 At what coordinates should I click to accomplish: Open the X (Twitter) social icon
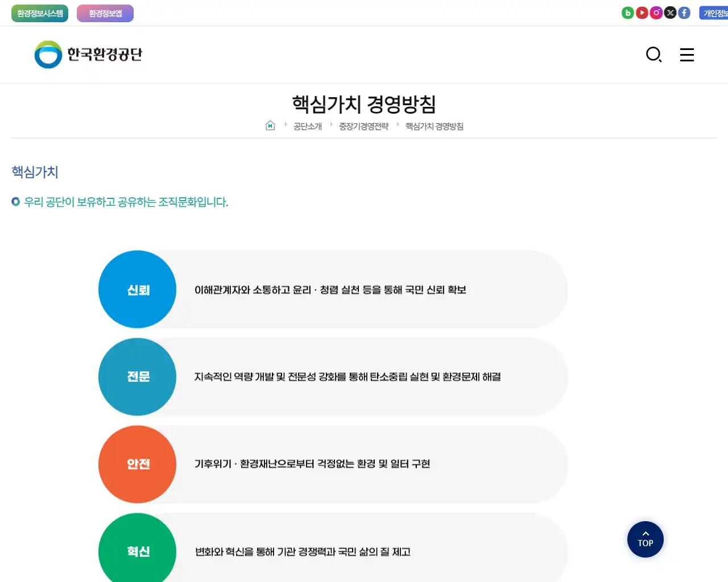tap(670, 12)
